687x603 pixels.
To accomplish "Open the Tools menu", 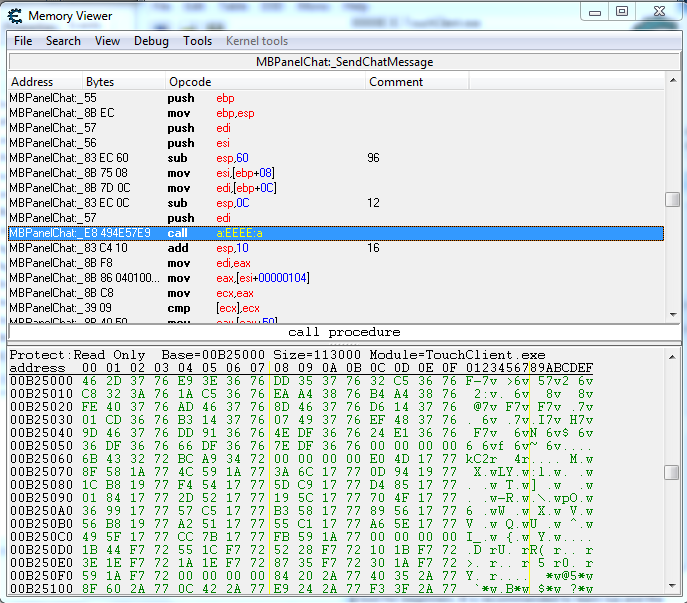I will (197, 41).
